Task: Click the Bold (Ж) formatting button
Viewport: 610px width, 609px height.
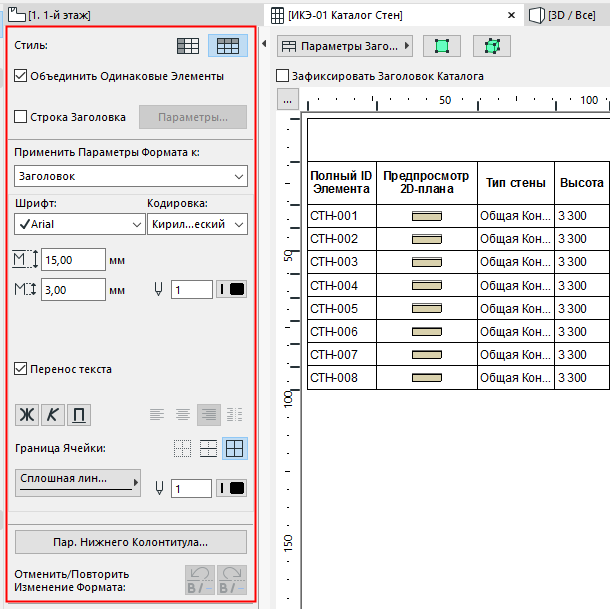Action: (27, 415)
